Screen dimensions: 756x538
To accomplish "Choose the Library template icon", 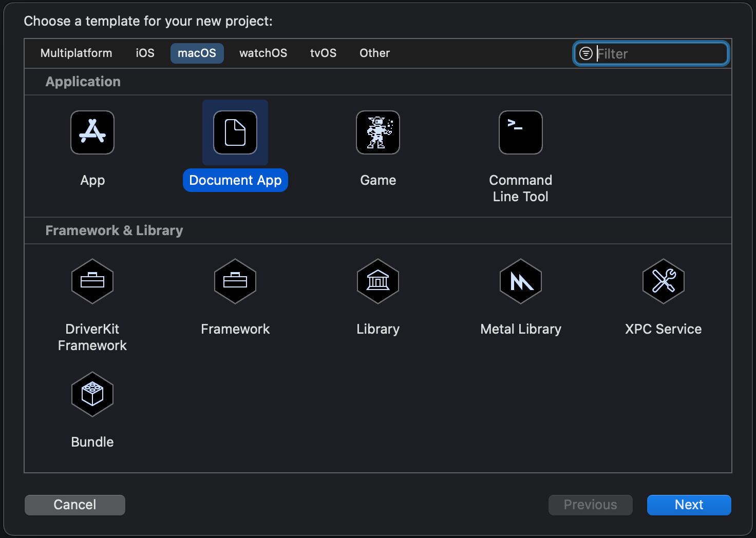I will tap(378, 281).
